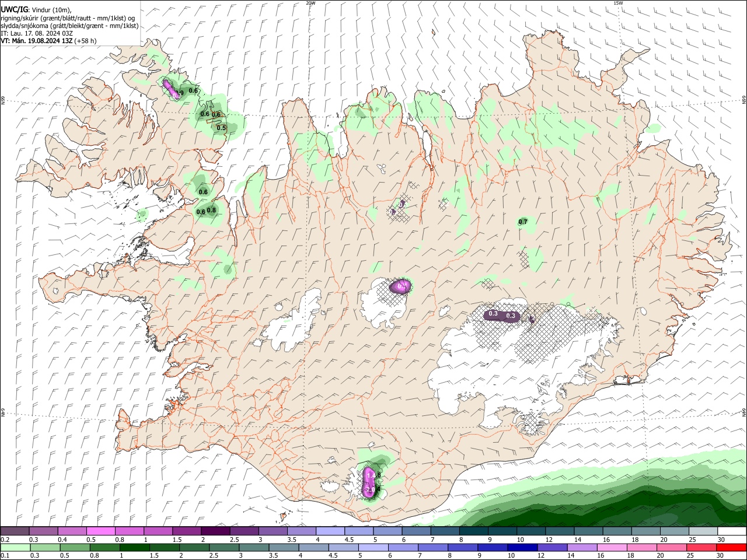Select deep blue rain swatch between 10 and 12
This screenshot has width=747, height=560.
coord(522,547)
